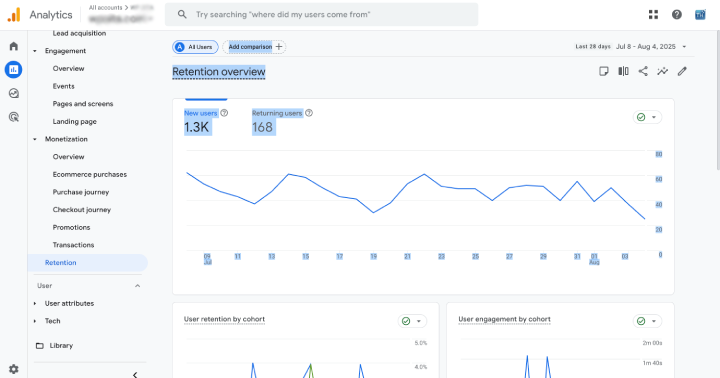Viewport: 720px width, 378px height.
Task: Collapse the Engagement section
Action: tap(35, 51)
